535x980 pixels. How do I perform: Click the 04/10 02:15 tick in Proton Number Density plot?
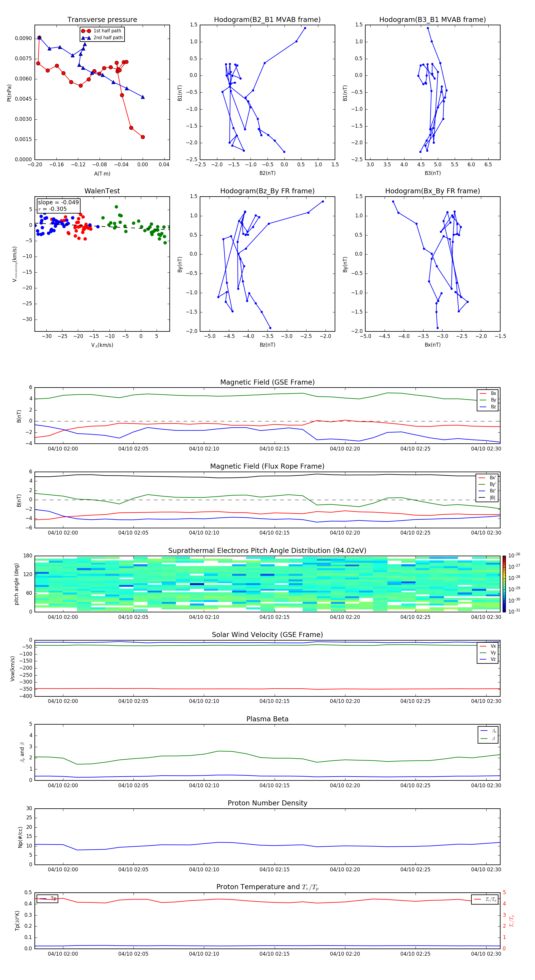point(274,869)
